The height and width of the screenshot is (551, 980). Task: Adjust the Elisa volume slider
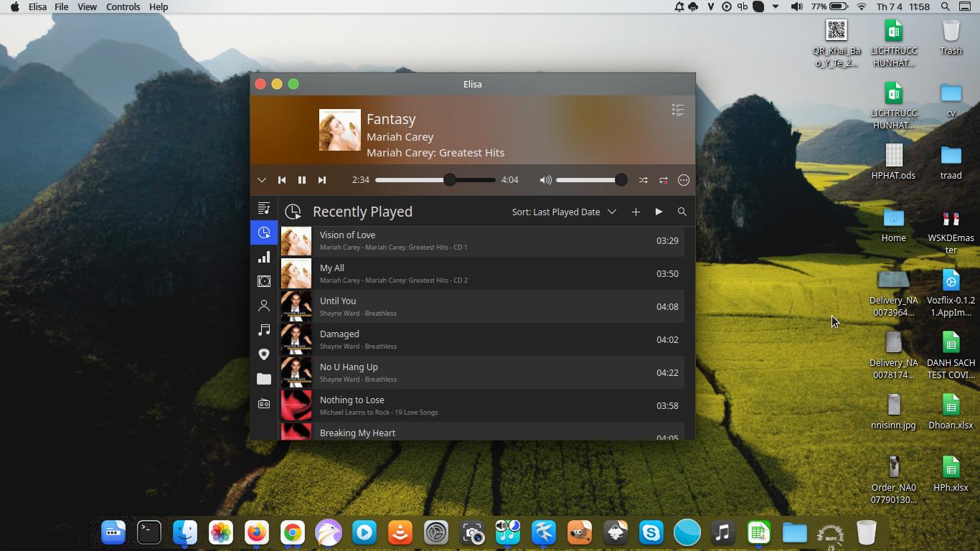(592, 180)
